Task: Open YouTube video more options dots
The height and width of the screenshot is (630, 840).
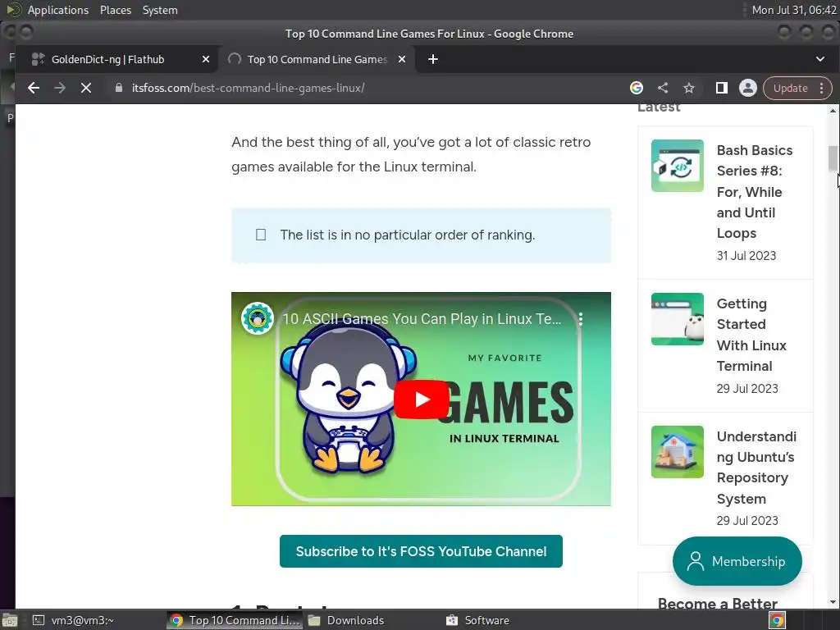Action: click(581, 319)
